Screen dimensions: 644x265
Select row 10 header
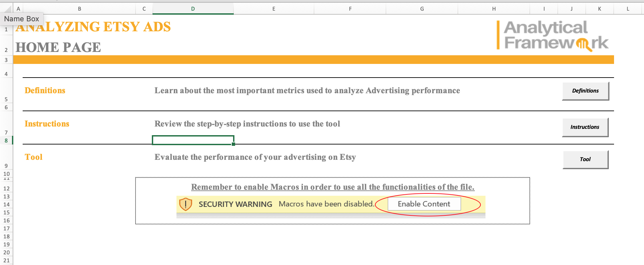(6, 174)
